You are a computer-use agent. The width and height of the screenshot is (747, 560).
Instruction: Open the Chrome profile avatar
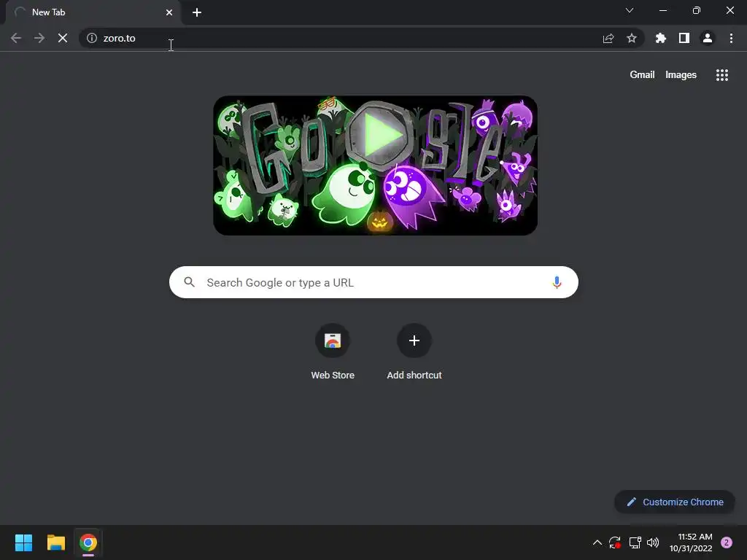click(708, 38)
